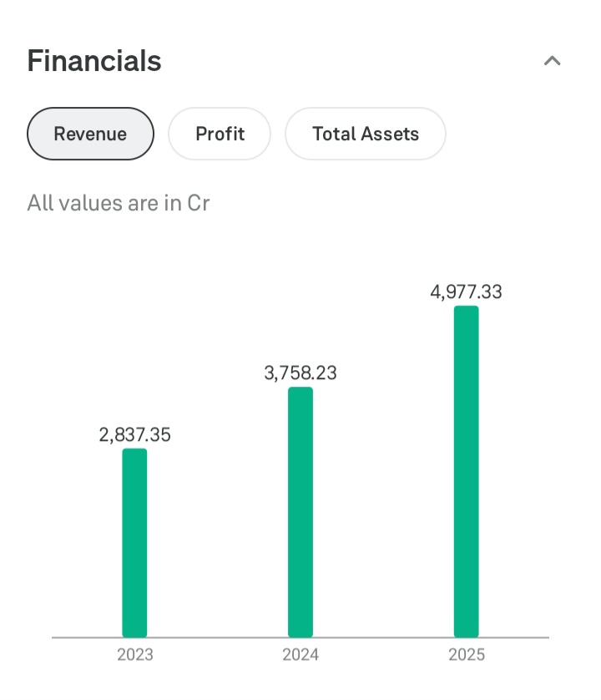601x700 pixels.
Task: Select the middle-height green bar
Action: click(300, 512)
